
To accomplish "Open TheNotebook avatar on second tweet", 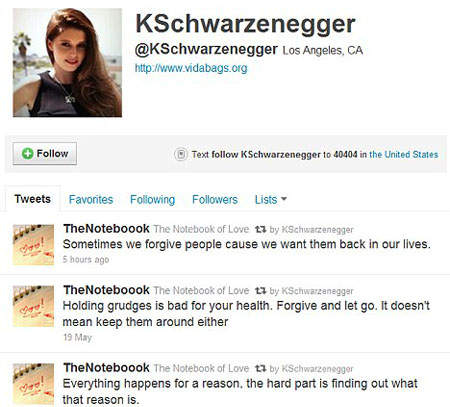I will tap(33, 306).
